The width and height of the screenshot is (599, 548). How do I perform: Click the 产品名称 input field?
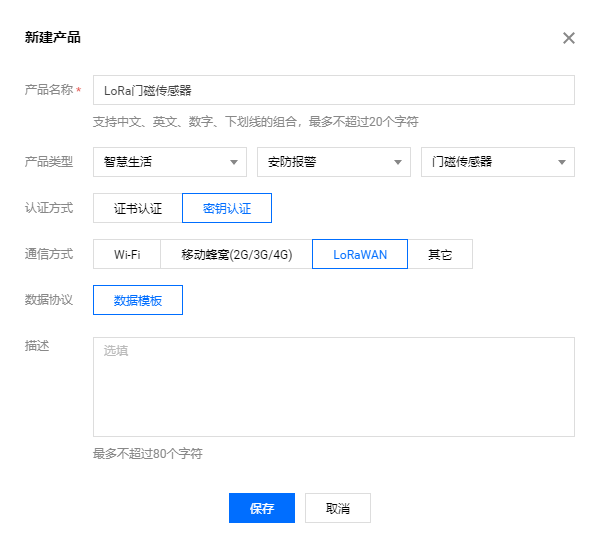click(333, 90)
